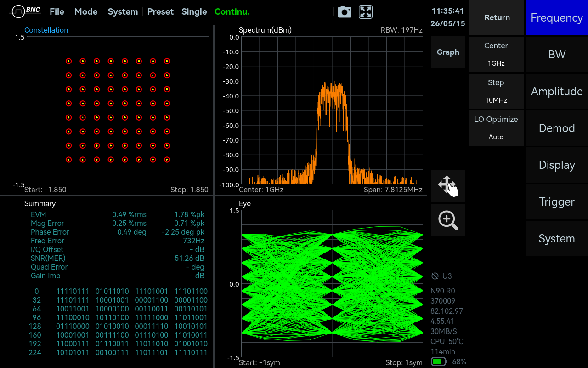Change the LO Optimize Auto setting
Viewport: 588px width, 368px height.
(x=496, y=128)
